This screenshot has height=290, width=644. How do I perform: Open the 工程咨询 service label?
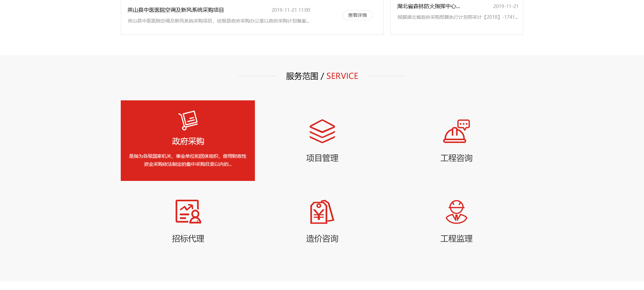click(x=456, y=158)
